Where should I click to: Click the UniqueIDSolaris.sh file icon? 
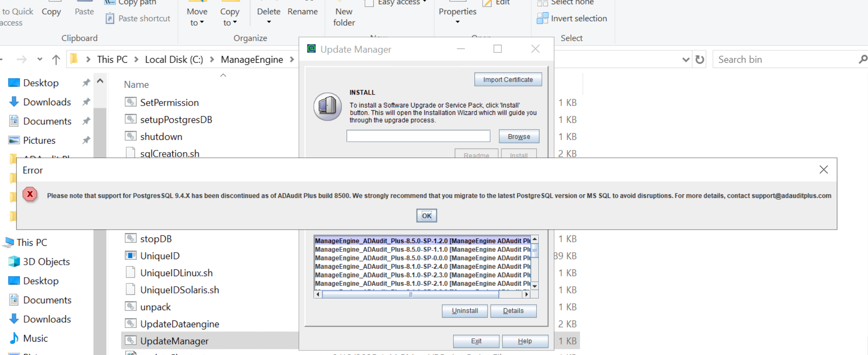130,289
